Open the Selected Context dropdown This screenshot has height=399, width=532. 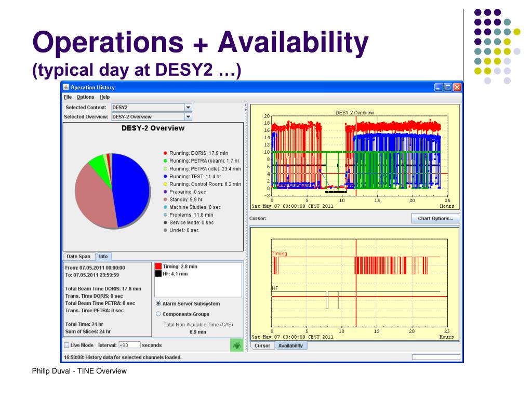188,107
